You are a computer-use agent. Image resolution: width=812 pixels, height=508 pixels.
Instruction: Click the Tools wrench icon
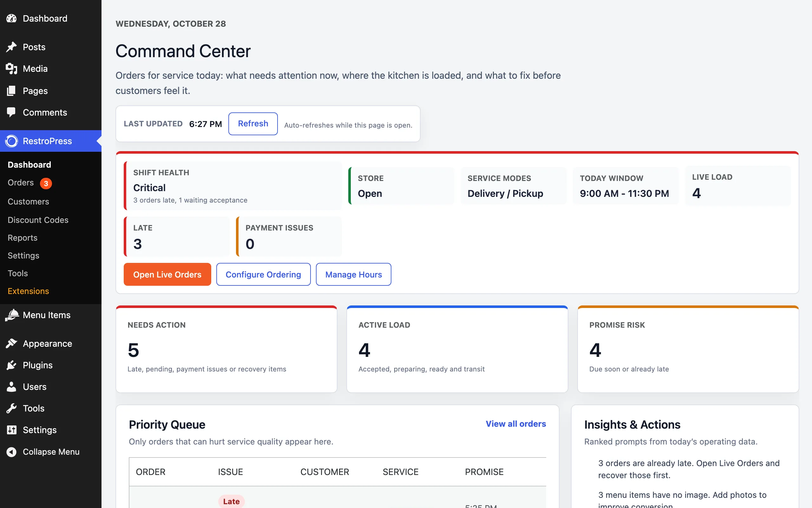(11, 408)
